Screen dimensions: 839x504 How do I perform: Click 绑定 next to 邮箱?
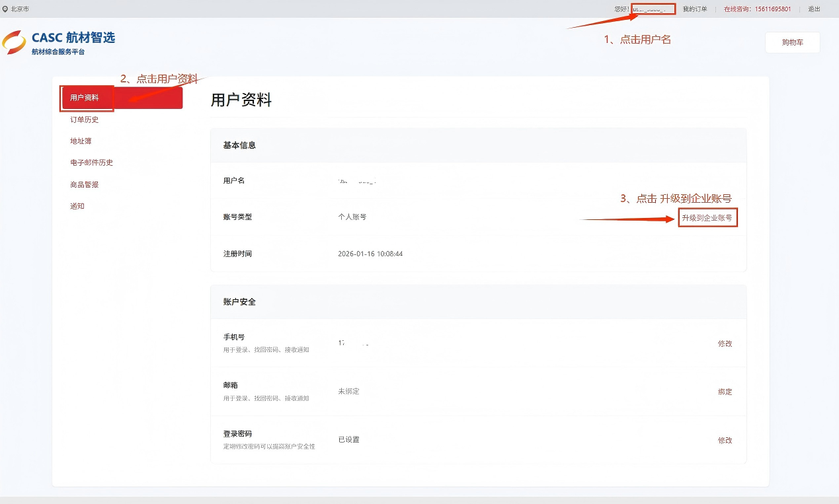click(725, 392)
